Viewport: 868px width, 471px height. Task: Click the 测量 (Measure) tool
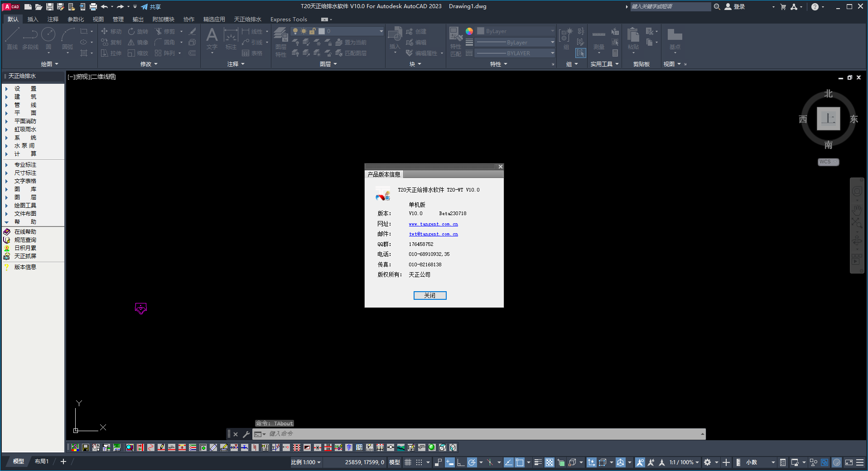(599, 38)
